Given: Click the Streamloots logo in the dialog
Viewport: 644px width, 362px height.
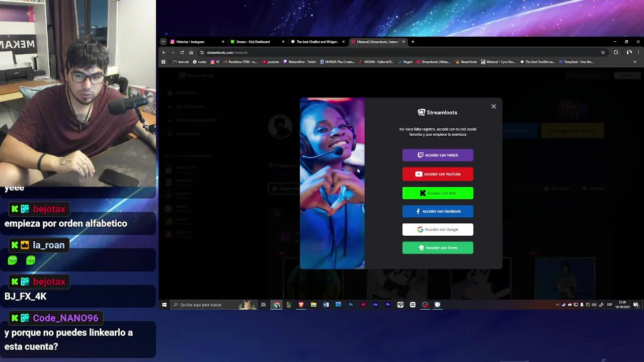Looking at the screenshot, I should click(x=438, y=113).
